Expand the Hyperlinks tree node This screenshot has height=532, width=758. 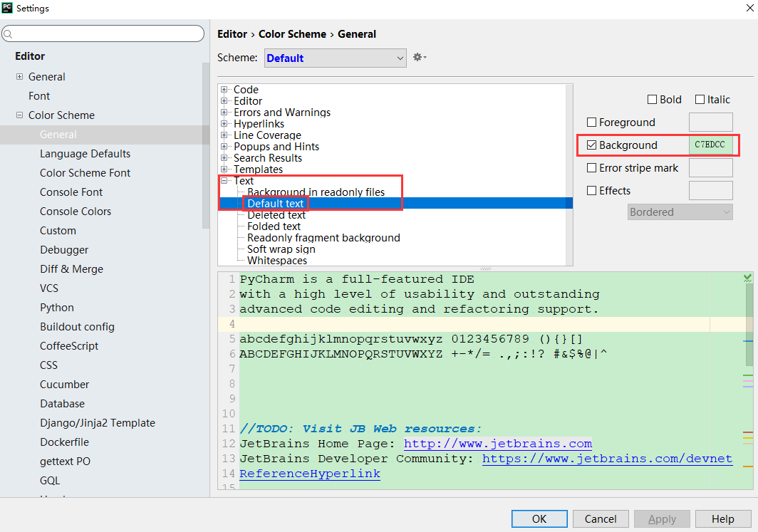click(x=224, y=124)
